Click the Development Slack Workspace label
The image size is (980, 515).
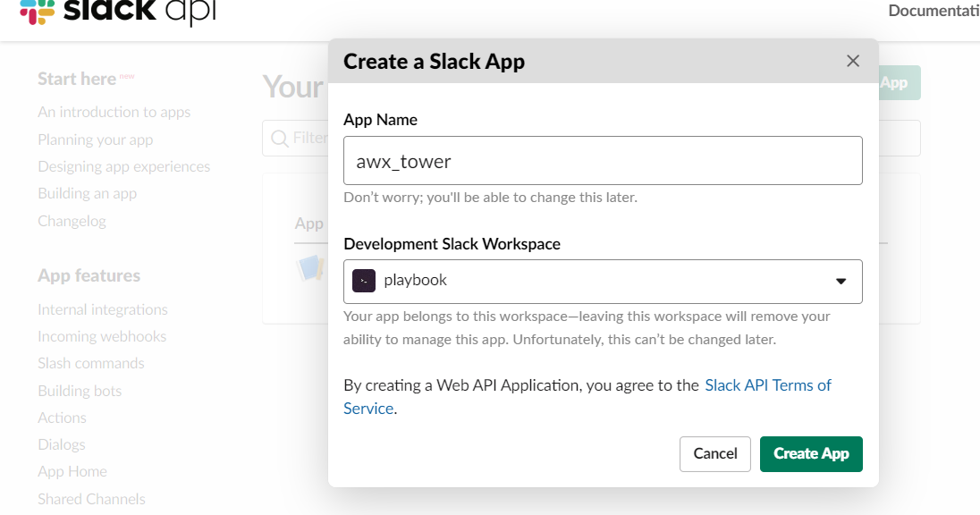(452, 244)
